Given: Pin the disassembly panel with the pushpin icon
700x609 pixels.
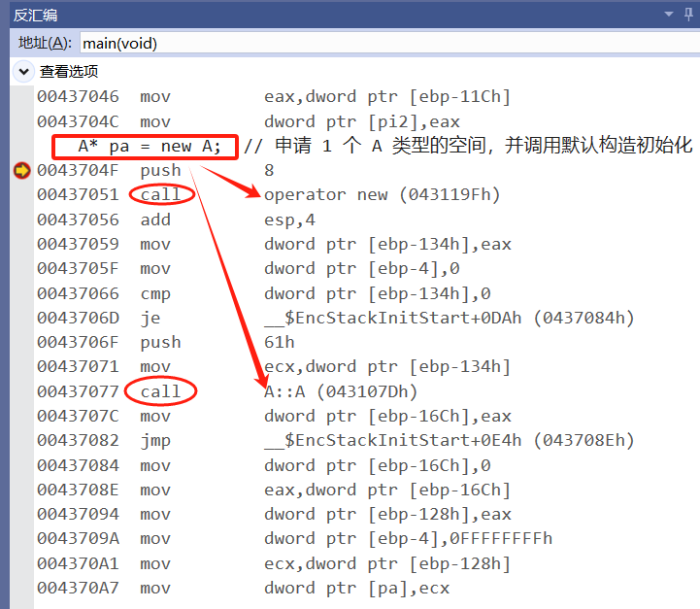Looking at the screenshot, I should point(689,15).
